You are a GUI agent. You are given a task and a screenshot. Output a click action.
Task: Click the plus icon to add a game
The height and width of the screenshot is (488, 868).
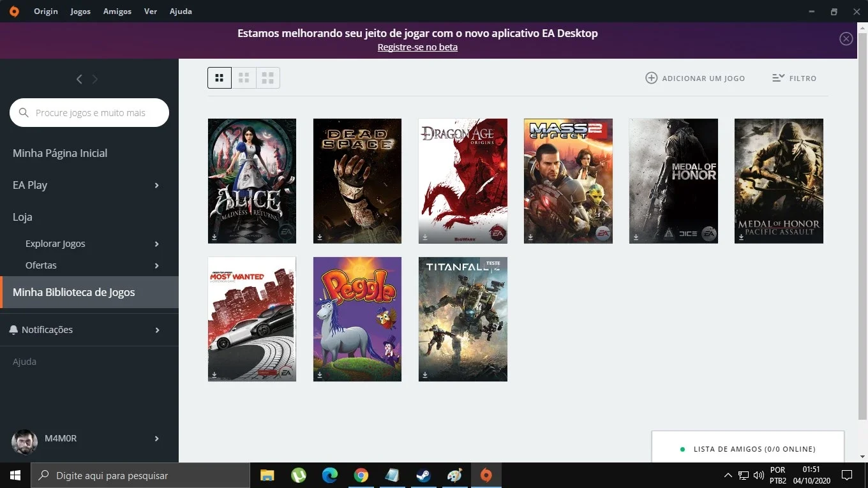pos(651,78)
